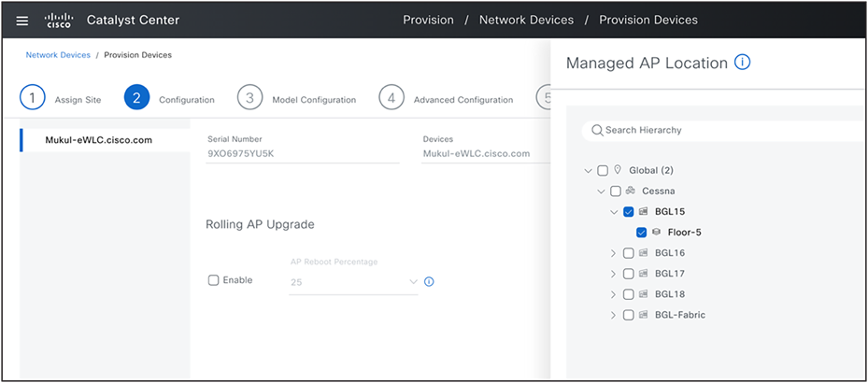868x383 pixels.
Task: Collapse the Cessna tree node
Action: [x=601, y=191]
